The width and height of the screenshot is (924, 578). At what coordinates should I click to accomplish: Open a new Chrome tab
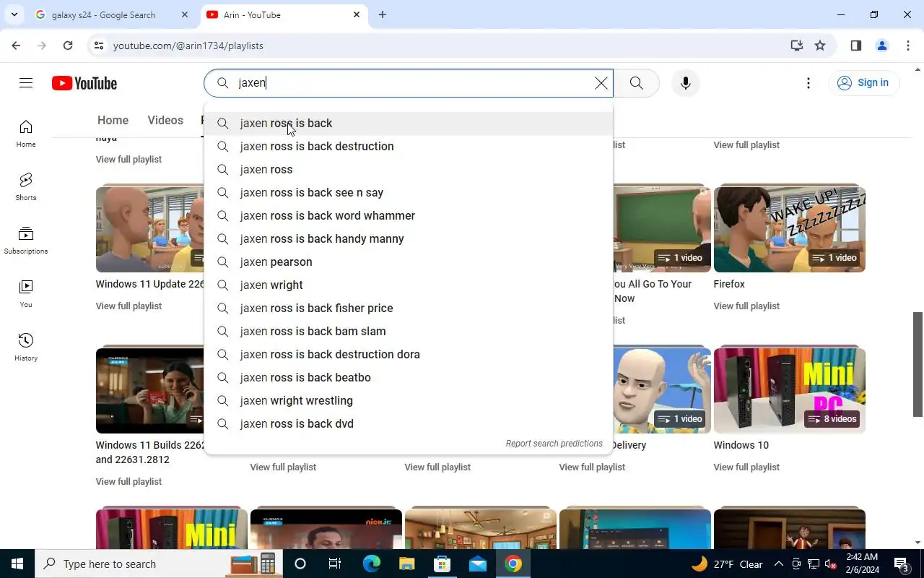pyautogui.click(x=383, y=14)
